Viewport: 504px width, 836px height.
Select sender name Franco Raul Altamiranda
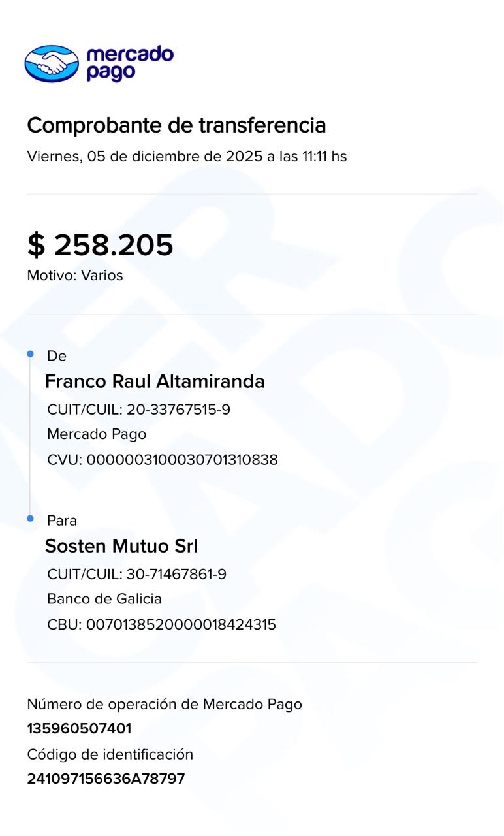[155, 381]
